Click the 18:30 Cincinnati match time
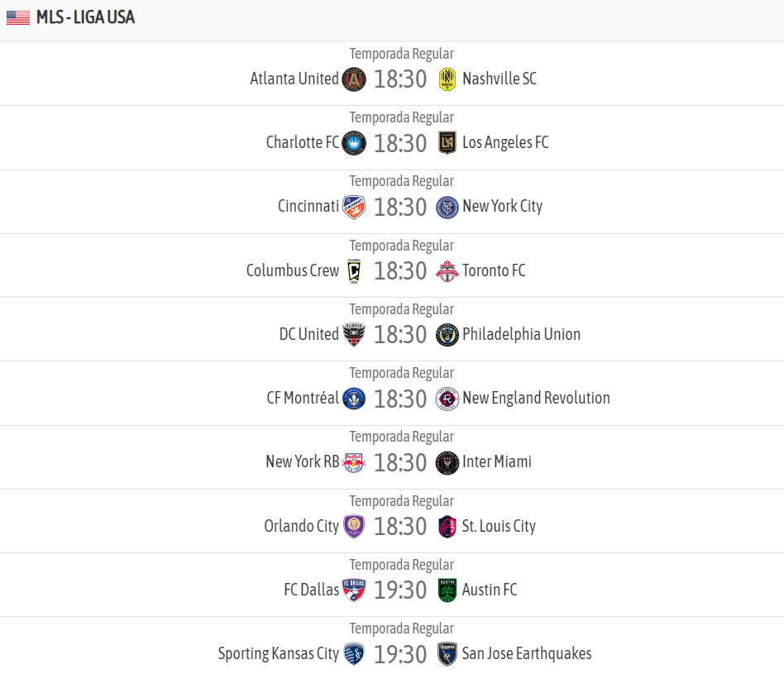Screen dimensions: 784x674 (x=400, y=207)
